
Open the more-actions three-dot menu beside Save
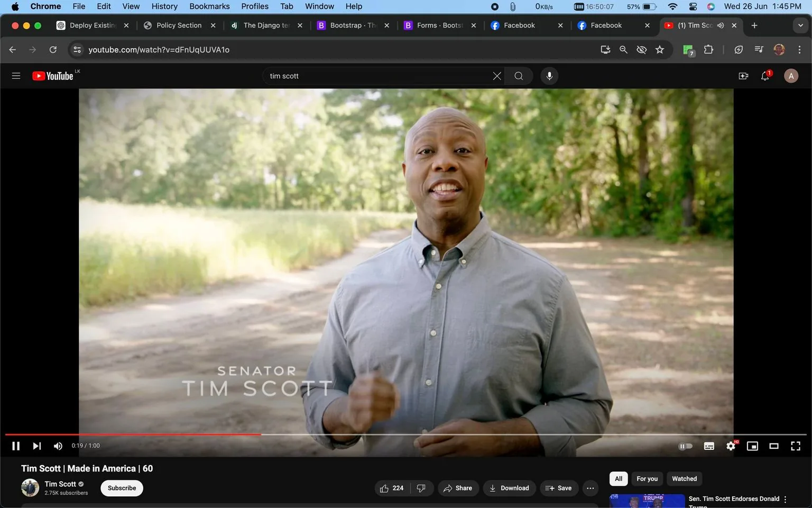pyautogui.click(x=590, y=488)
